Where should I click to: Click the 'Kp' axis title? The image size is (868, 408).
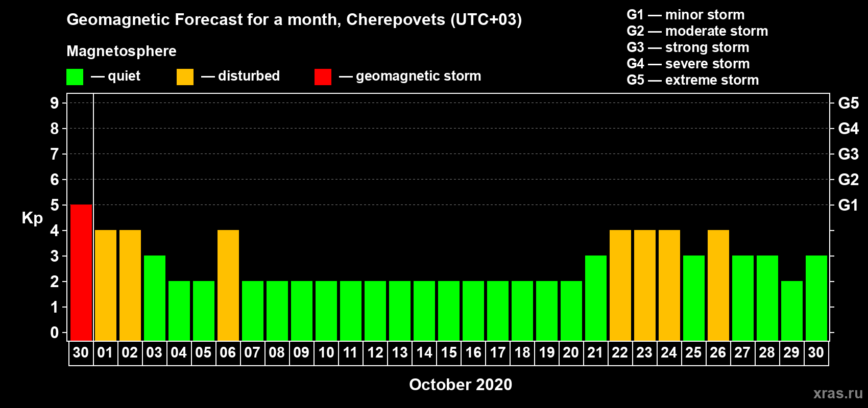click(32, 218)
